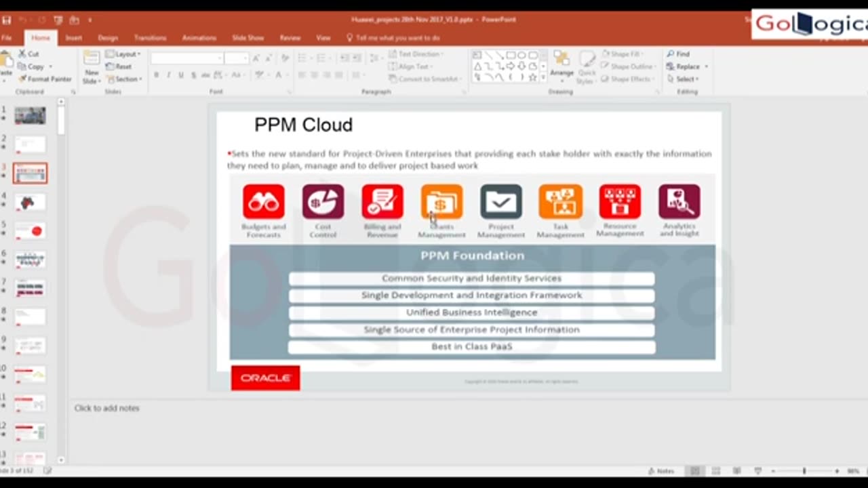Viewport: 868px width, 488px height.
Task: Expand the shapes gallery more arrow
Action: (543, 79)
